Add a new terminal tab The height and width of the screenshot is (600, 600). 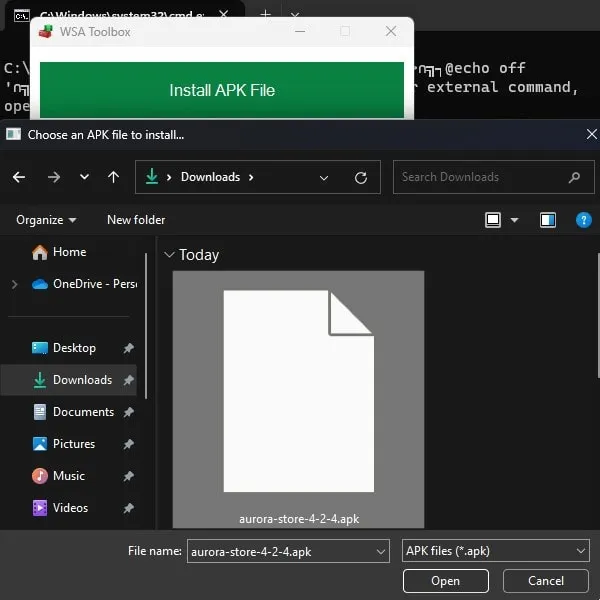pos(265,15)
